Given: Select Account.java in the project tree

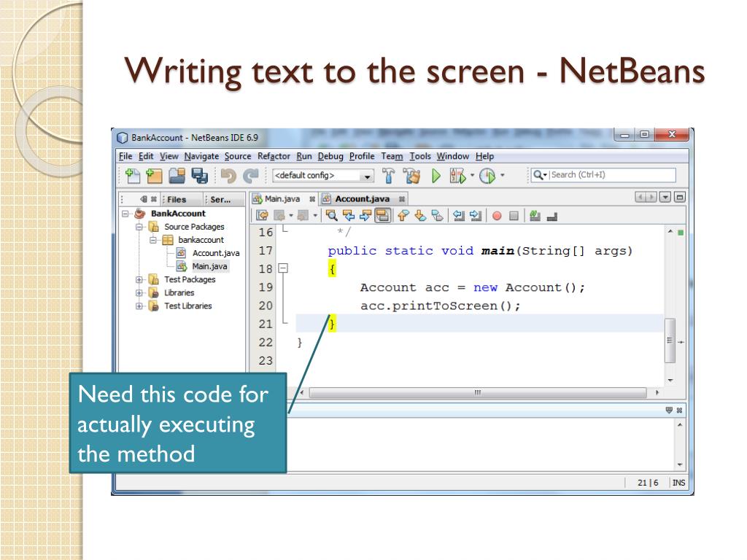Looking at the screenshot, I should pyautogui.click(x=215, y=253).
